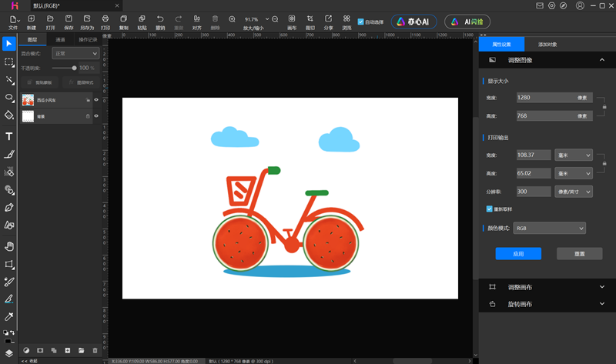Open the Crop (裁切) tool in toolbar
Viewport: 616px width, 364px height.
click(x=310, y=18)
